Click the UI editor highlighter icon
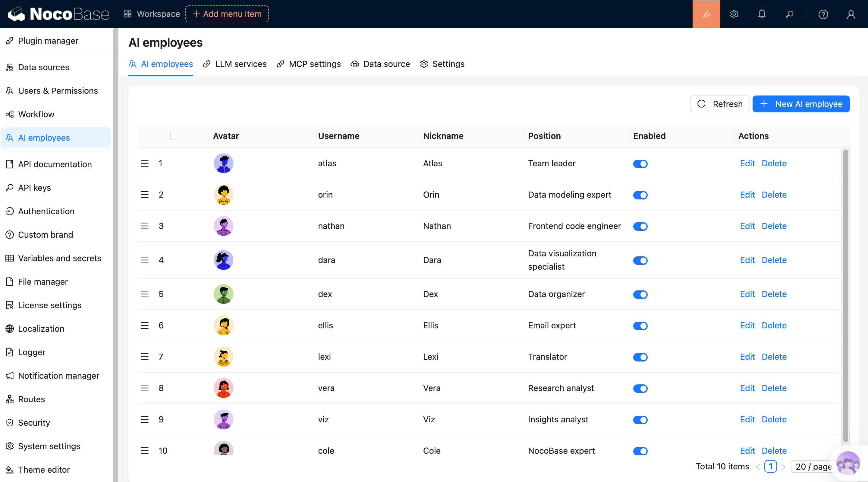 [706, 14]
